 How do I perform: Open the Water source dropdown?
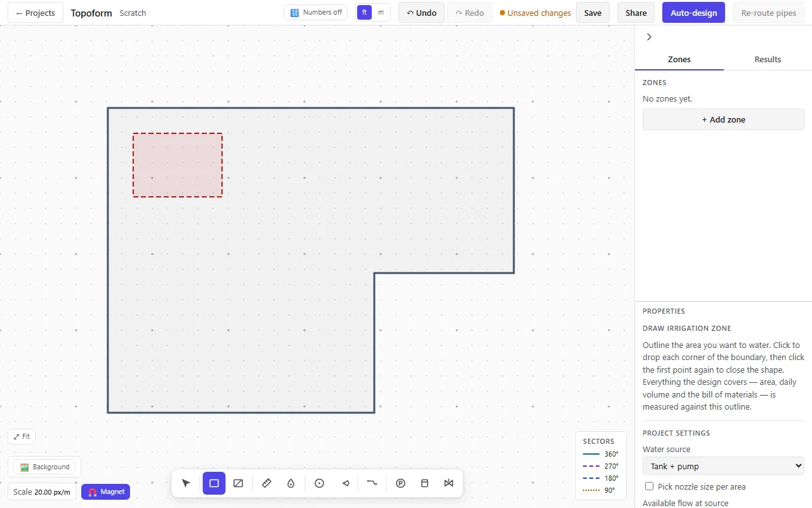click(723, 466)
